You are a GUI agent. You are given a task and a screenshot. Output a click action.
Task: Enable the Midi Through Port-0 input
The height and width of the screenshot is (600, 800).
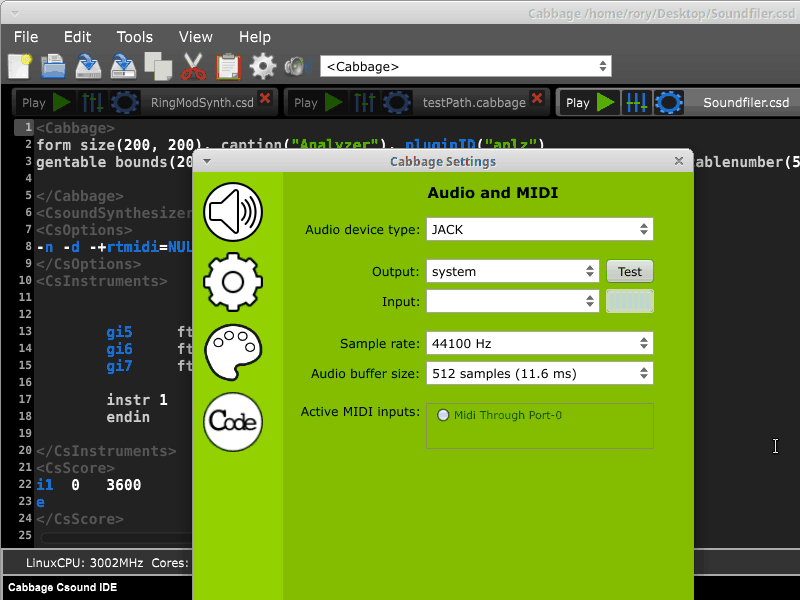point(443,415)
